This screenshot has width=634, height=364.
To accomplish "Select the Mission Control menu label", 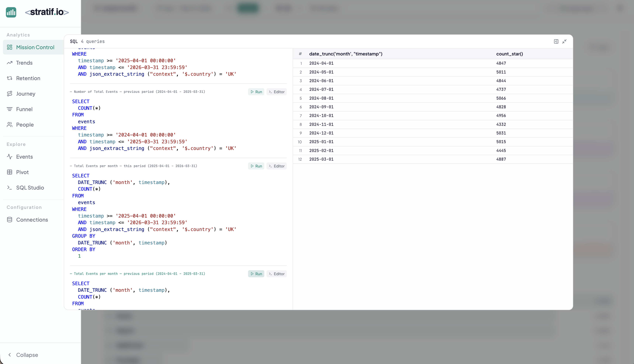I will 35,47.
